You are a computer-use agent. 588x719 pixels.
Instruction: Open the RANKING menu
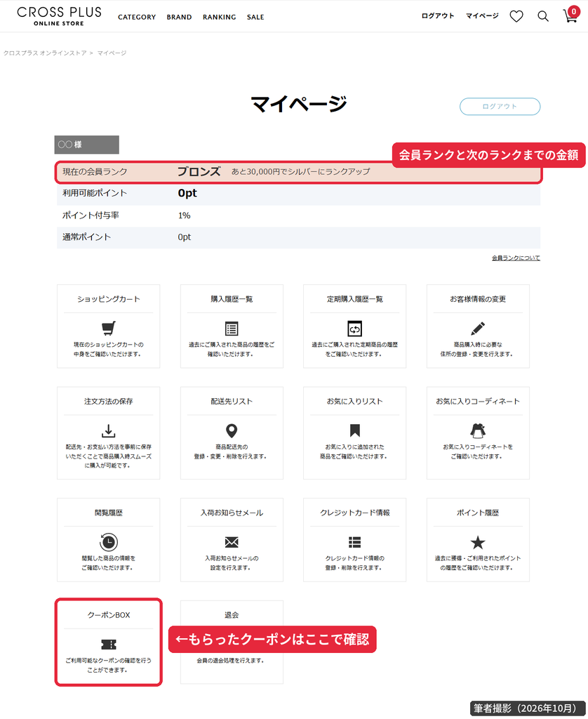(219, 17)
